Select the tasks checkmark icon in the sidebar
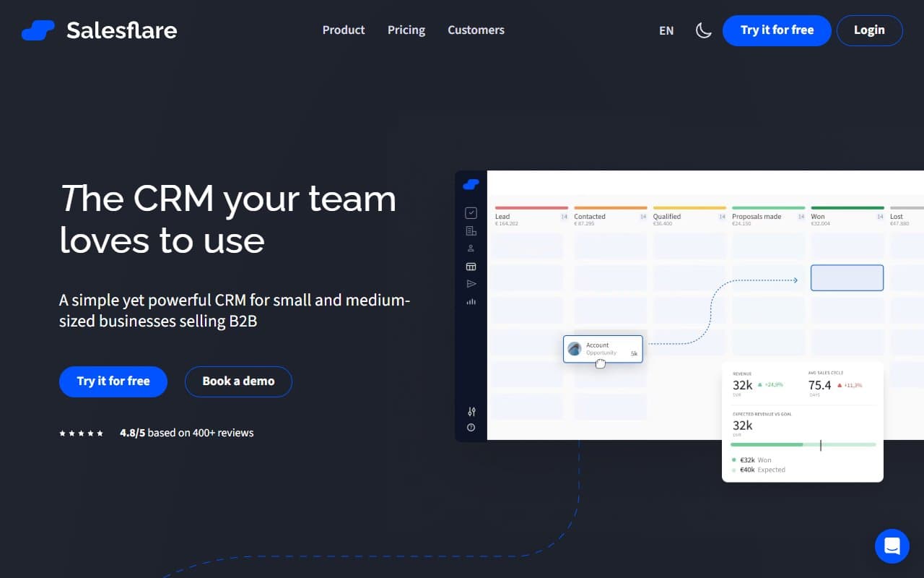The width and height of the screenshot is (924, 578). (471, 212)
